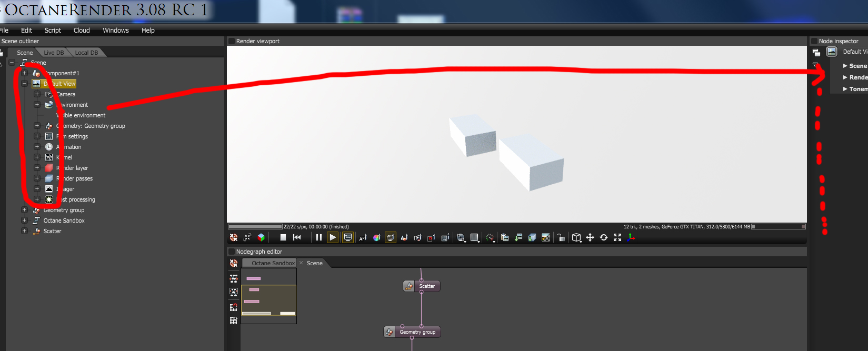Screen dimensions: 868x351
Task: Open the sub-sampling checkerboard dropdown
Action: pos(475,238)
